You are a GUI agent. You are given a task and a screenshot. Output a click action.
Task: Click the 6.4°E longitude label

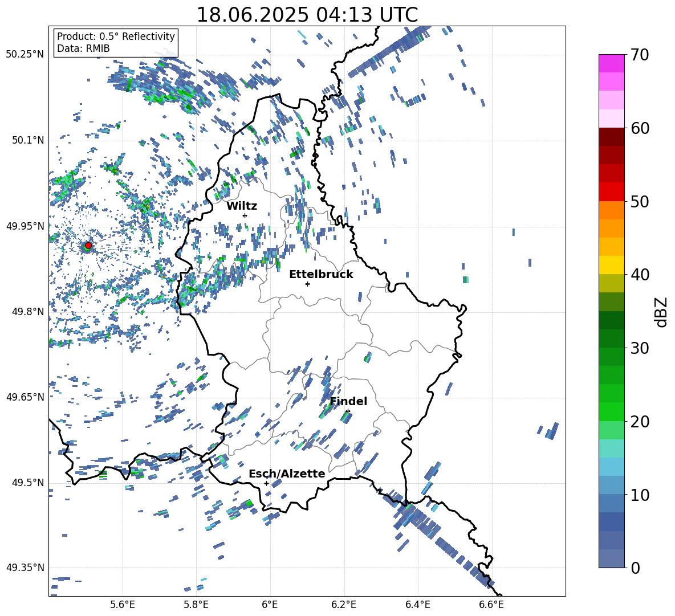point(417,605)
